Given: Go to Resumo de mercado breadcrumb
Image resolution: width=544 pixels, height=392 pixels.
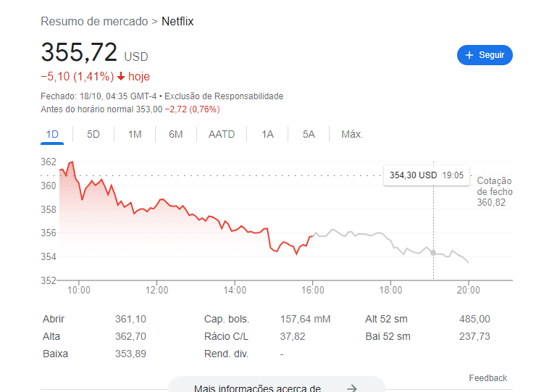Looking at the screenshot, I should 94,22.
